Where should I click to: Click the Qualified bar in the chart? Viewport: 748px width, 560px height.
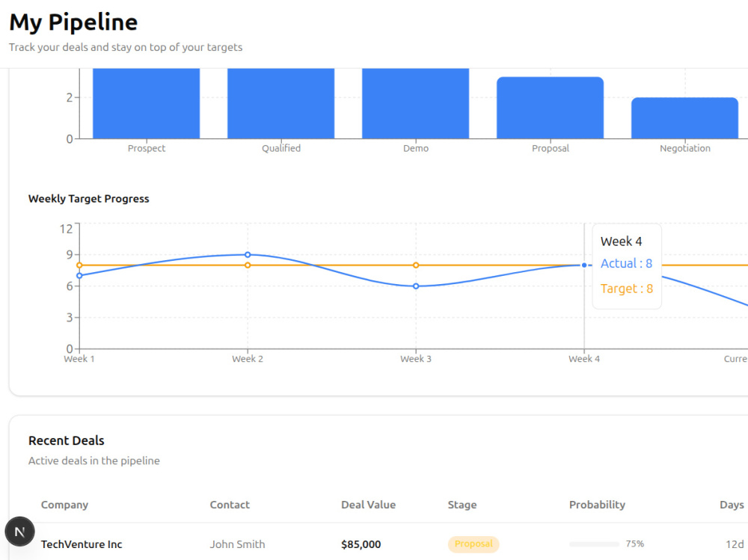[x=281, y=103]
